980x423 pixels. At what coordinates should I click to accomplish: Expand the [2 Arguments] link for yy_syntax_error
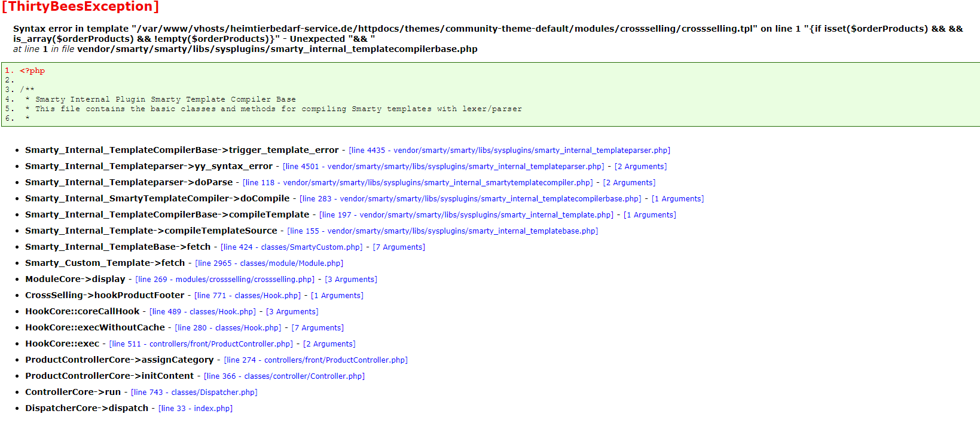click(640, 167)
